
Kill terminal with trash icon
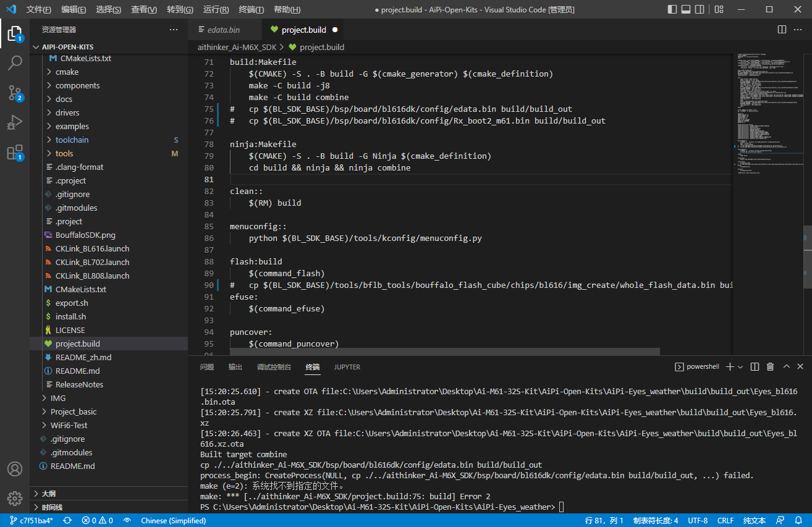point(770,366)
